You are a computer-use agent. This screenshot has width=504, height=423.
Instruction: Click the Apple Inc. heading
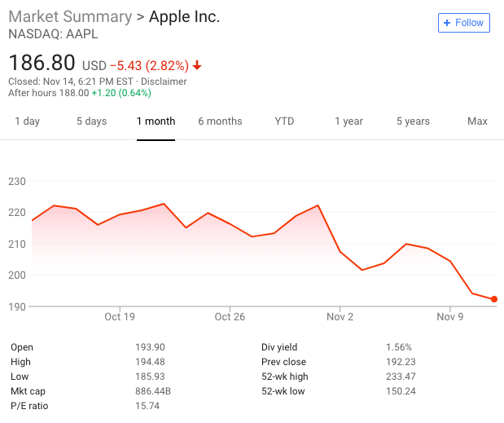click(184, 17)
